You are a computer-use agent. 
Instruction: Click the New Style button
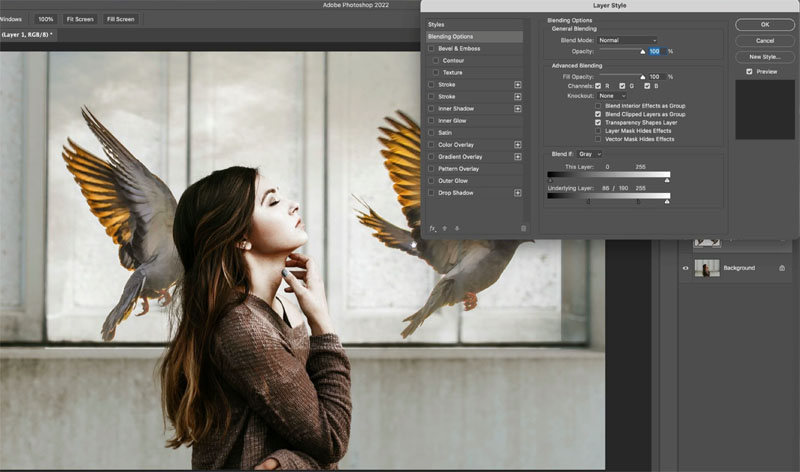point(765,57)
